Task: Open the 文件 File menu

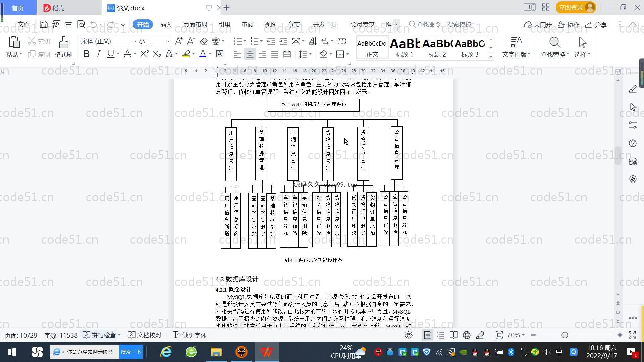Action: click(x=19, y=24)
